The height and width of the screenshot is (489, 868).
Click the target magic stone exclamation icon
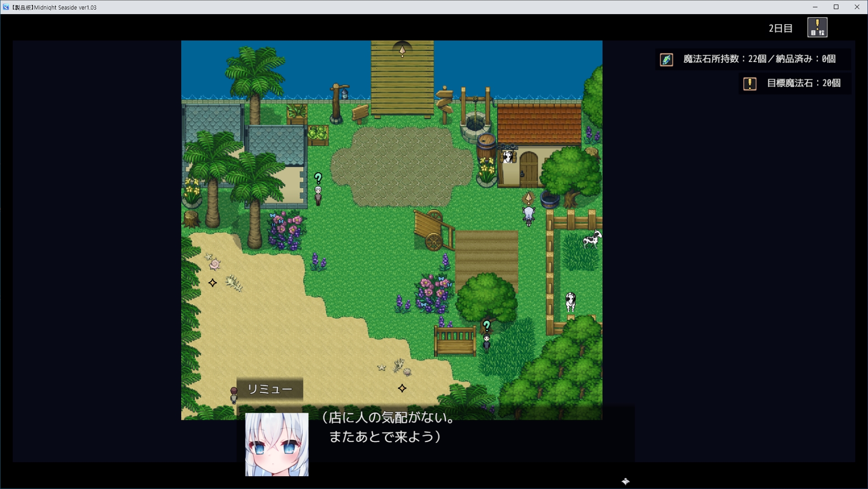click(750, 84)
